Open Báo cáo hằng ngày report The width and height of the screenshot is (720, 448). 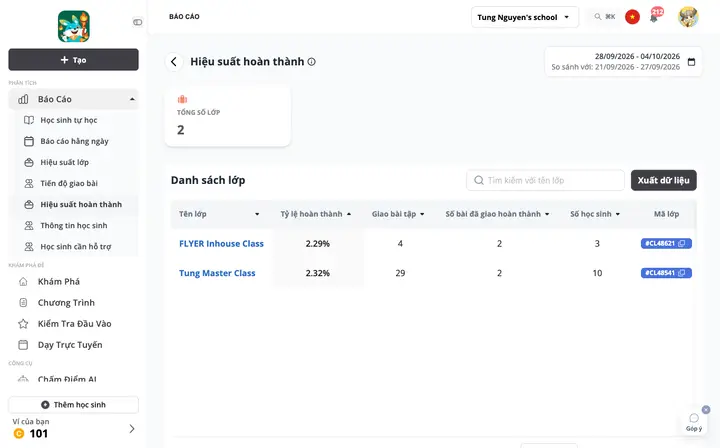tap(73, 141)
